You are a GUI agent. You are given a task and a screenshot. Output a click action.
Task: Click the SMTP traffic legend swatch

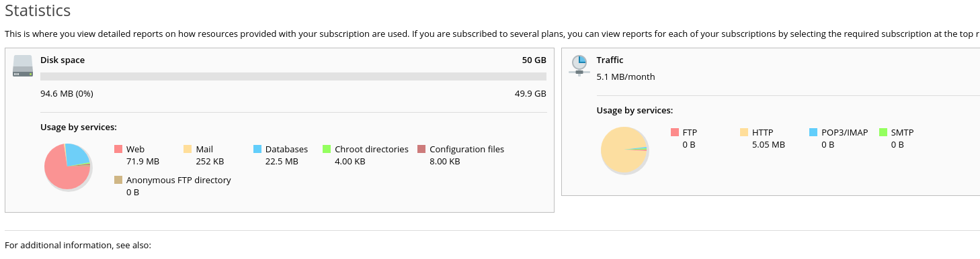click(883, 132)
